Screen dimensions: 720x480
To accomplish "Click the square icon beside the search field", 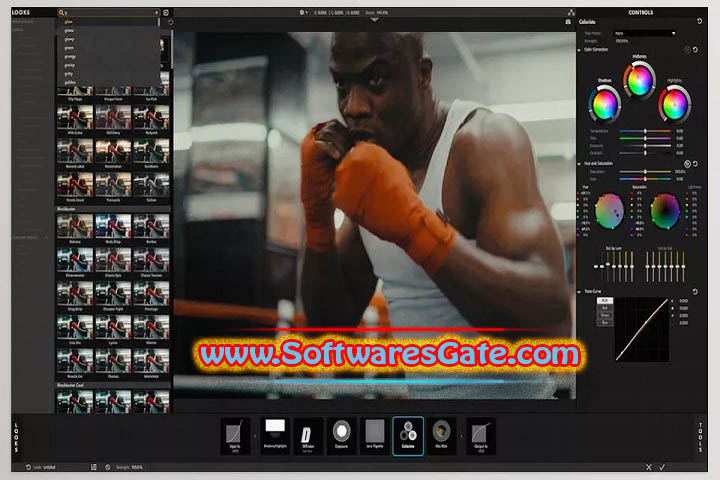I will 166,12.
